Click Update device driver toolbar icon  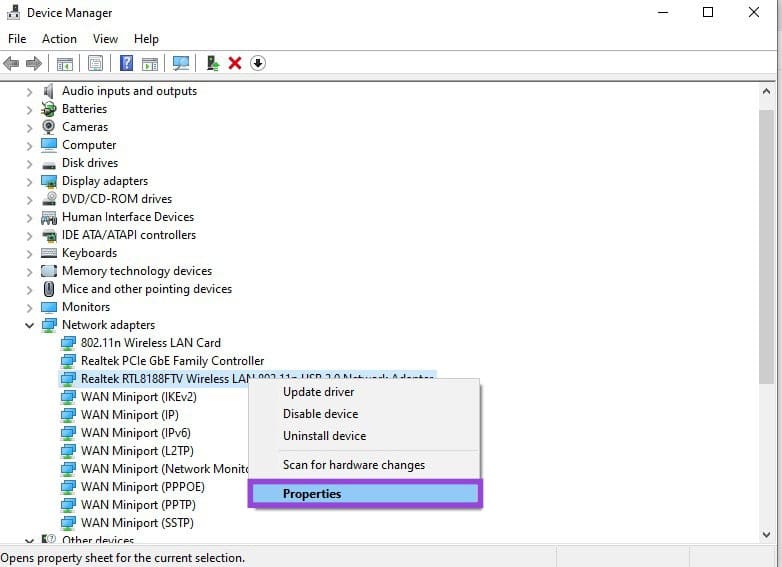(213, 63)
